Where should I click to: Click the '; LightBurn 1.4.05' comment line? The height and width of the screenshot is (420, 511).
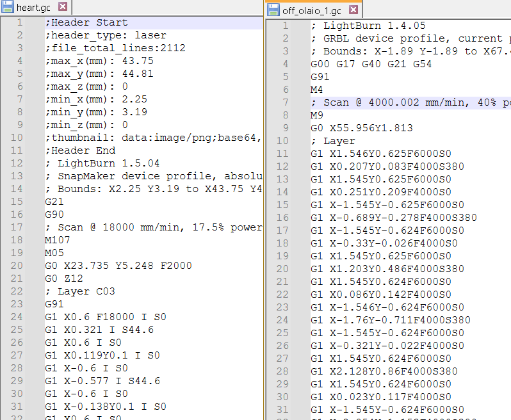tap(368, 26)
